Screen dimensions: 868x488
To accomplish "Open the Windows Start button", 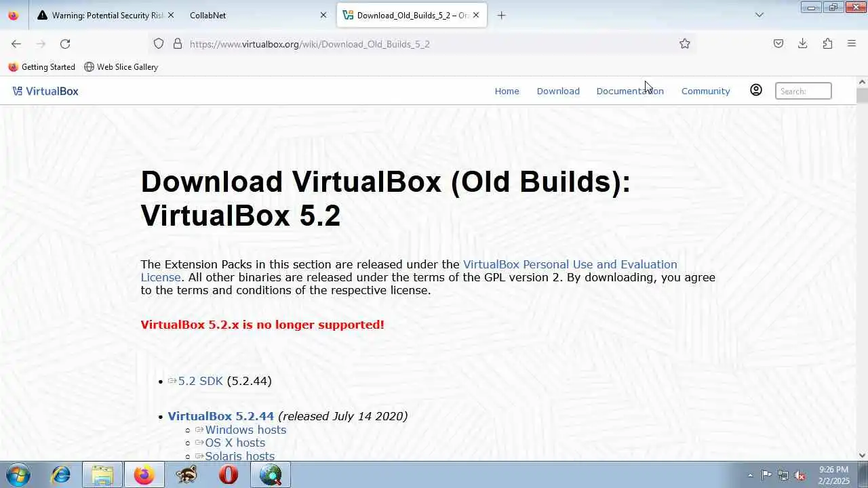I will point(18,474).
